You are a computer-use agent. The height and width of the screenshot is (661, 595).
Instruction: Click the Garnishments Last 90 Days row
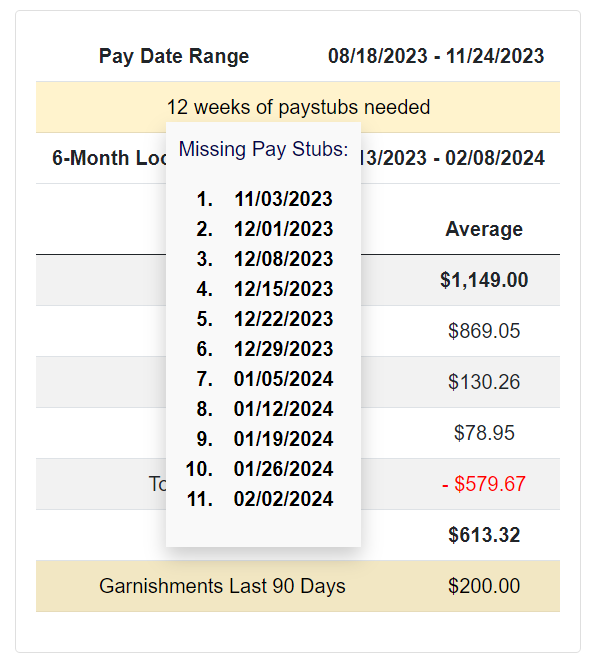298,586
